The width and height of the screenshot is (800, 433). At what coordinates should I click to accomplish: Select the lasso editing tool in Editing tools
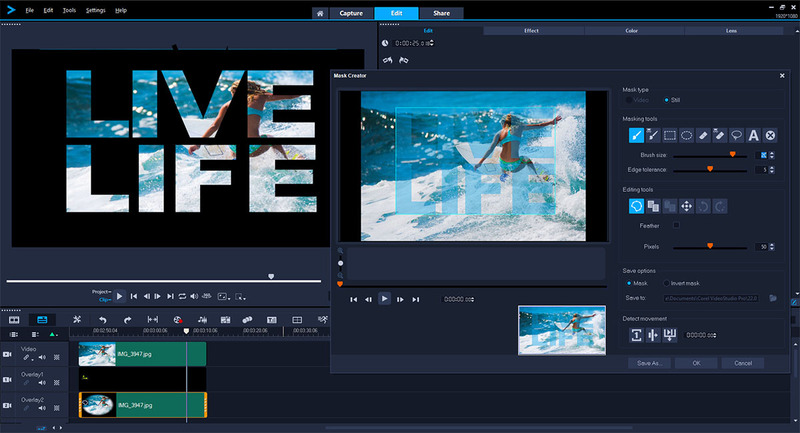[x=636, y=206]
